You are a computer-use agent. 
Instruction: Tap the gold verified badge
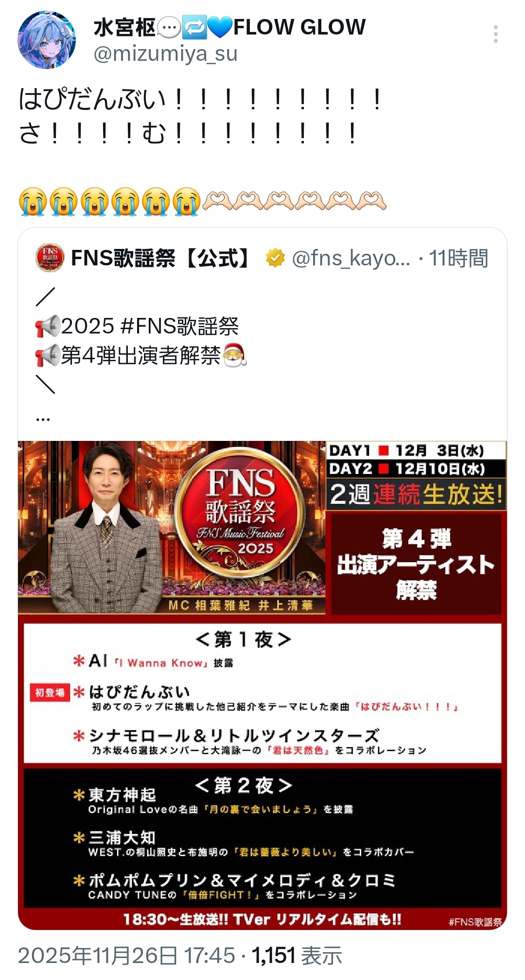point(275,258)
